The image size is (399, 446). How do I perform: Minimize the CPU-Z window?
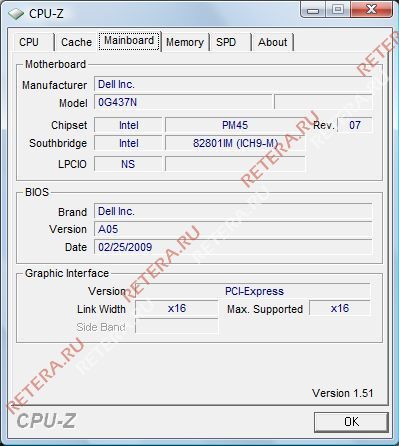pos(313,11)
